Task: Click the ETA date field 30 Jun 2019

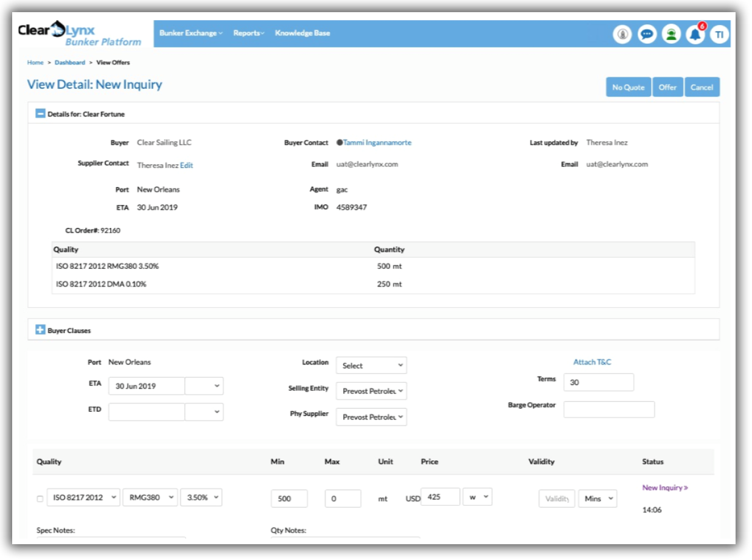Action: [147, 386]
